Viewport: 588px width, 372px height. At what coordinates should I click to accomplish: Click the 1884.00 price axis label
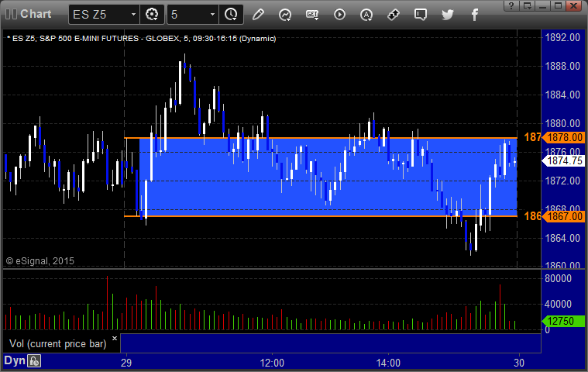tap(562, 95)
